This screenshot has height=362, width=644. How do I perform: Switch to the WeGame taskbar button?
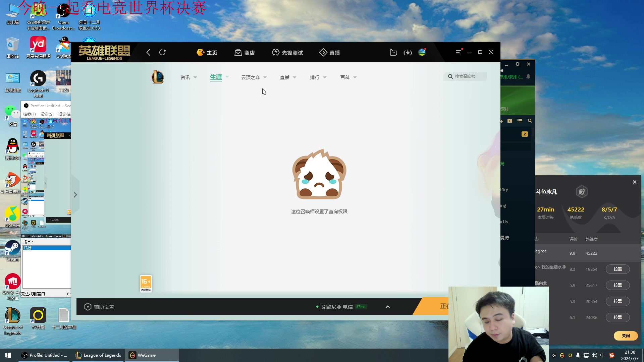[152, 355]
